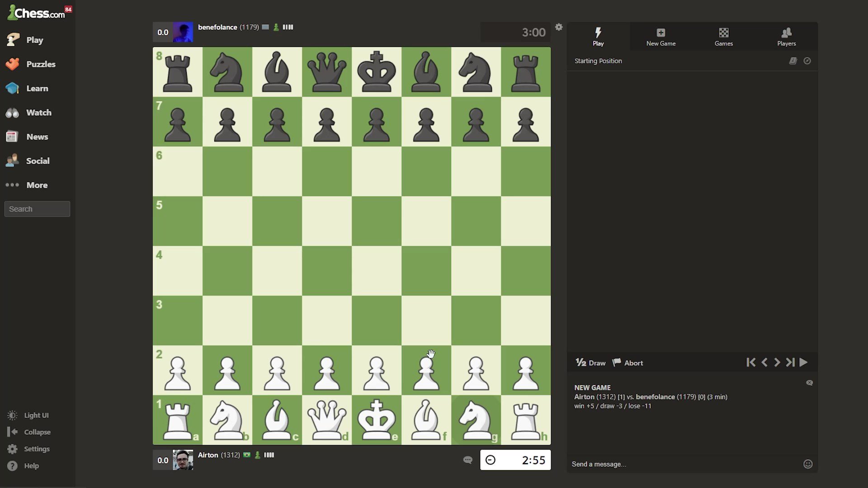868x488 pixels.
Task: Click the black queen on d8
Action: point(327,72)
